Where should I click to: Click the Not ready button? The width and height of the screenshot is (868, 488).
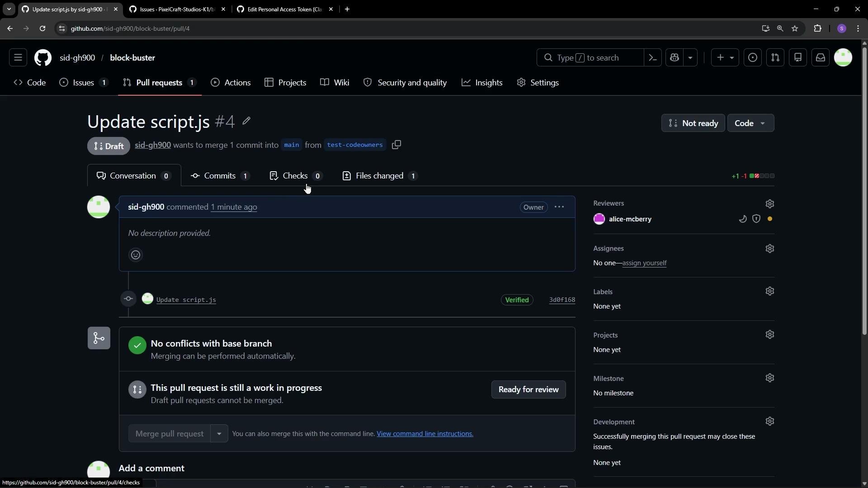(x=693, y=123)
